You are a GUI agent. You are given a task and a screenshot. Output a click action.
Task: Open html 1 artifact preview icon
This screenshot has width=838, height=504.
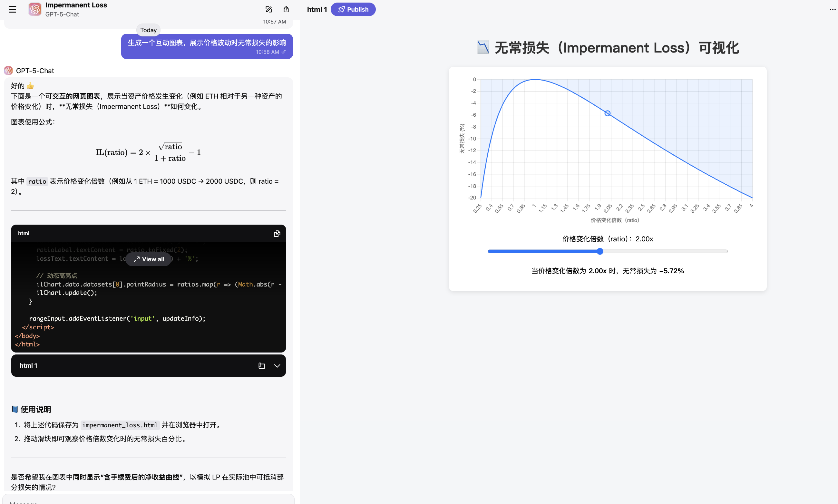261,366
